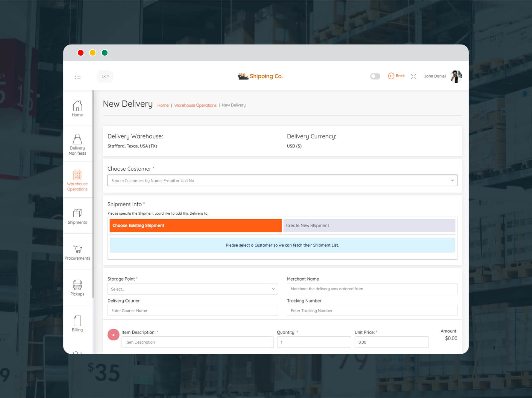The height and width of the screenshot is (398, 532).
Task: Open Pickups truck in the sidebar
Action: pos(77,288)
